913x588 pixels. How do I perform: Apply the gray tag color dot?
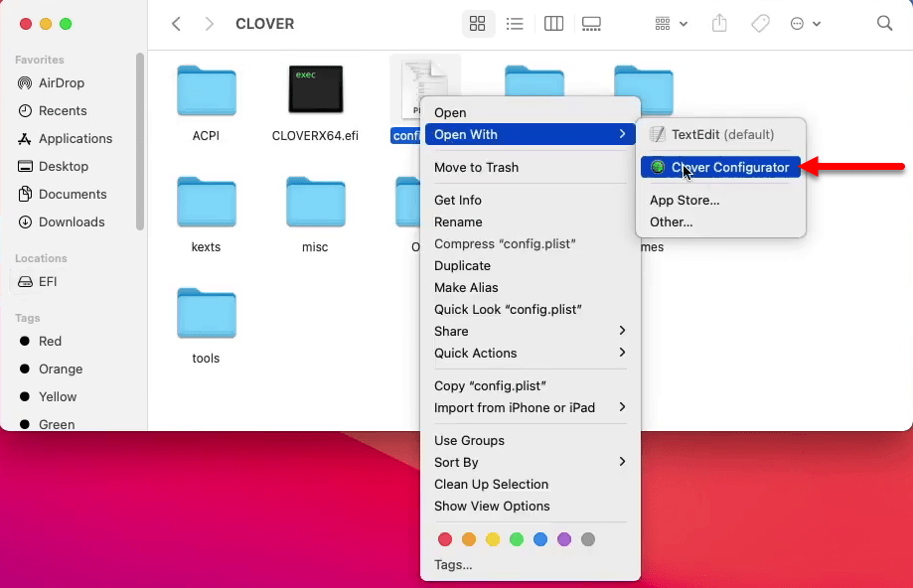588,539
